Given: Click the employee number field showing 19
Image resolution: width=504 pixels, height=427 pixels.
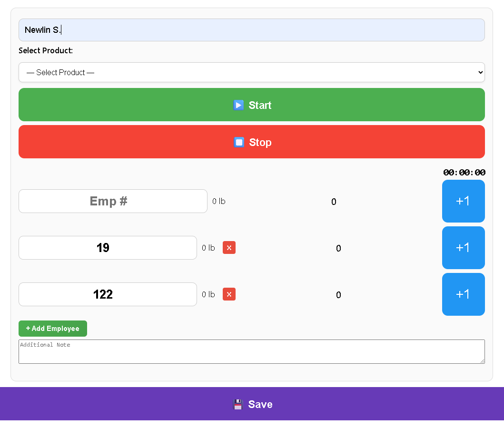Looking at the screenshot, I should [x=108, y=248].
